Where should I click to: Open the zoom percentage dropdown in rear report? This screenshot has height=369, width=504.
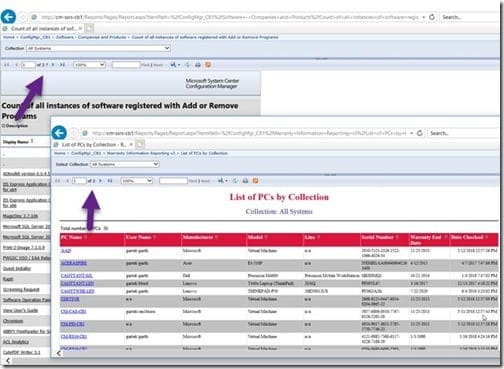(x=89, y=65)
